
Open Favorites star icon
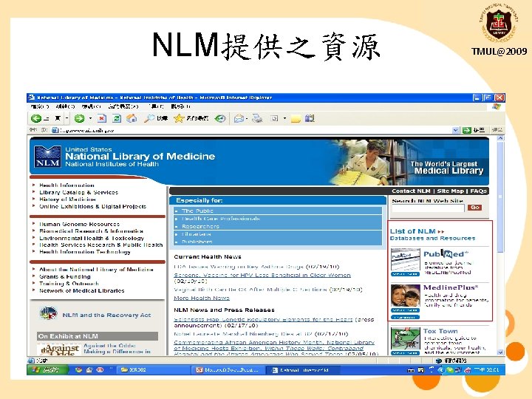(x=179, y=118)
